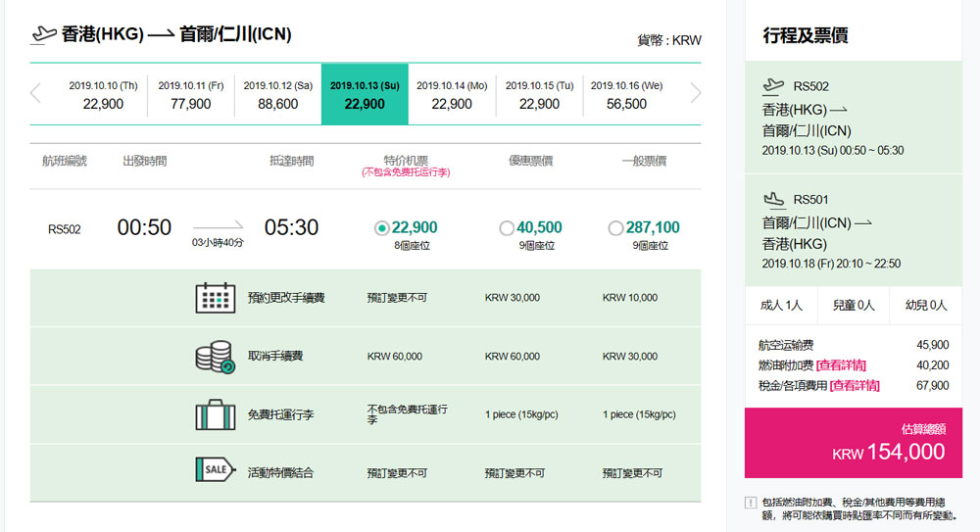Click the suitcase icon for 免費托運行李
Image resolution: width=980 pixels, height=532 pixels.
point(215,414)
